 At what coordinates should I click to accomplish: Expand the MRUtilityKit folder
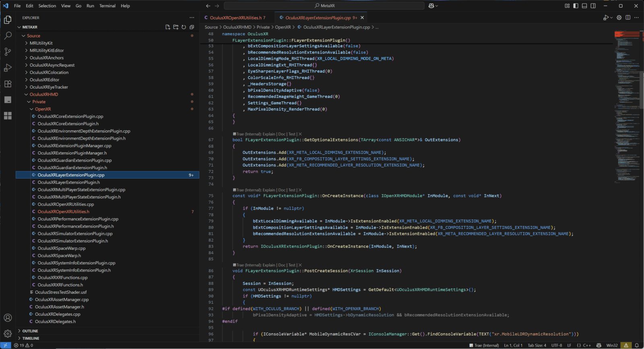pos(41,43)
